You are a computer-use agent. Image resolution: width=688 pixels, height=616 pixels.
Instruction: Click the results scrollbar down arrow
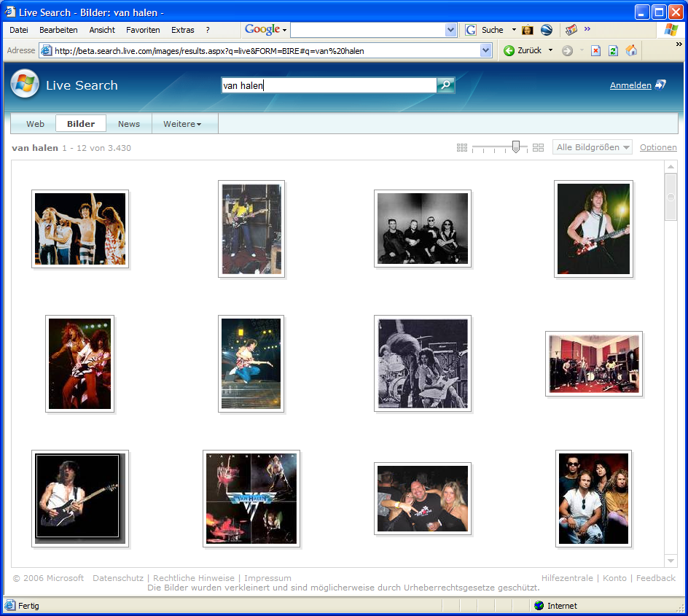click(x=671, y=561)
